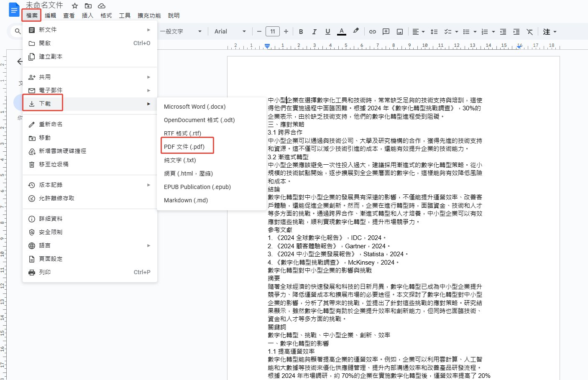This screenshot has width=588, height=380.
Task: Click the add comment icon
Action: pyautogui.click(x=386, y=32)
